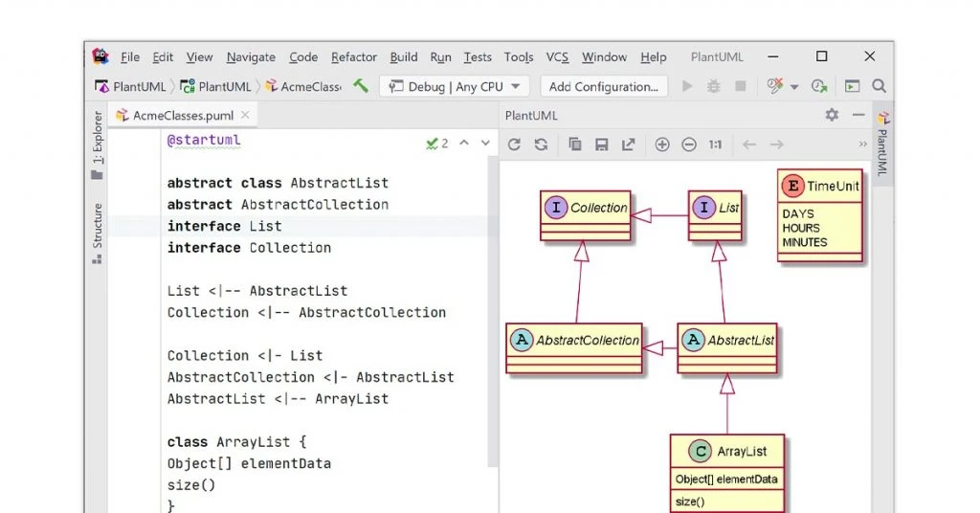Click the run window icon in toolbar
Image resolution: width=980 pixels, height=513 pixels.
point(852,86)
